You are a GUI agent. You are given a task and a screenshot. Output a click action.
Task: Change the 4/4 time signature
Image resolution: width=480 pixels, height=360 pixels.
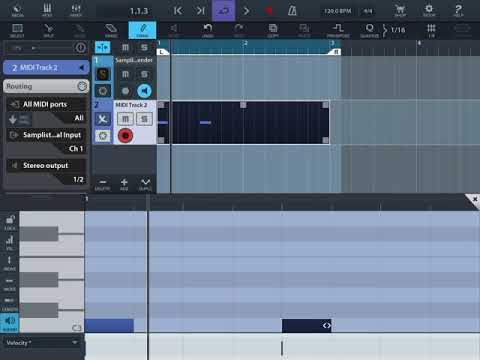(368, 11)
